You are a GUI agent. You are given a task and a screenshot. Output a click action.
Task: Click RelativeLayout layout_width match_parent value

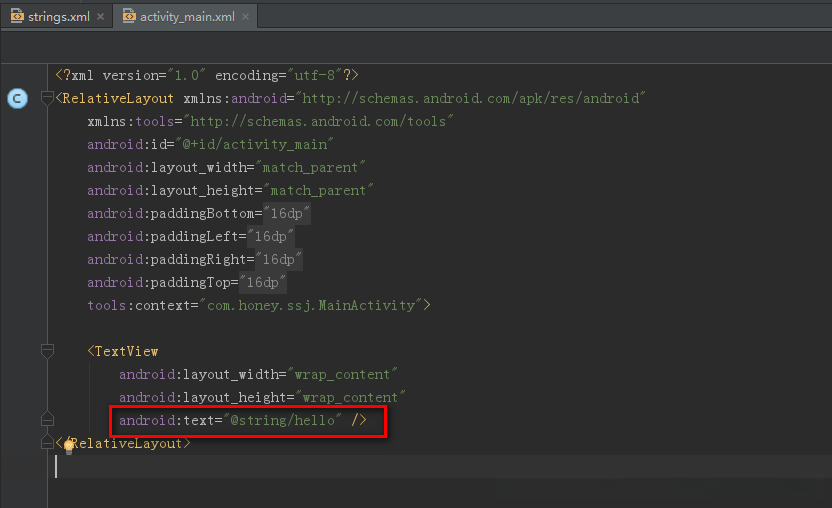[310, 168]
